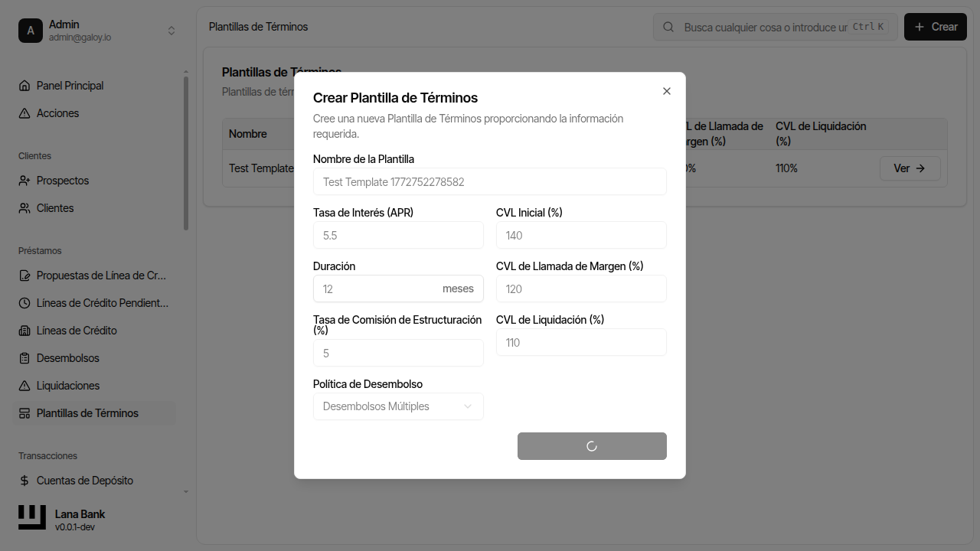The width and height of the screenshot is (980, 551).
Task: Focus the Nombre de la Plantilla field
Action: tap(489, 182)
